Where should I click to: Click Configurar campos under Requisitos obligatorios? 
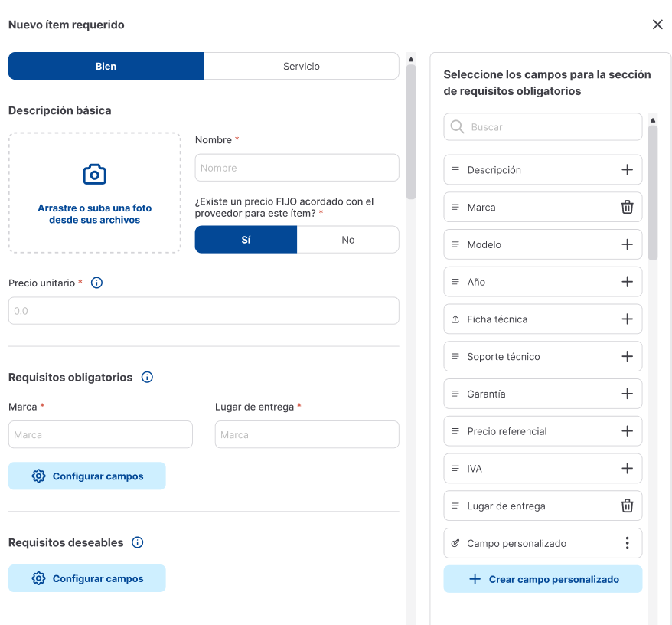point(87,476)
